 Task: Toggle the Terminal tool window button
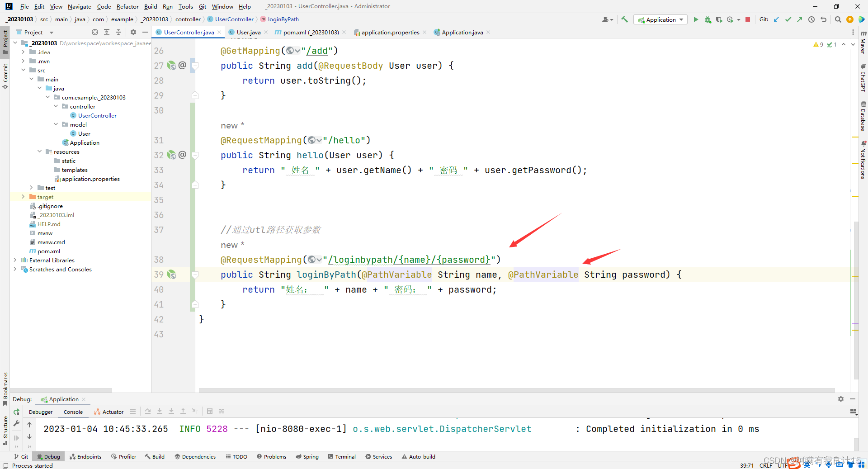click(342, 457)
